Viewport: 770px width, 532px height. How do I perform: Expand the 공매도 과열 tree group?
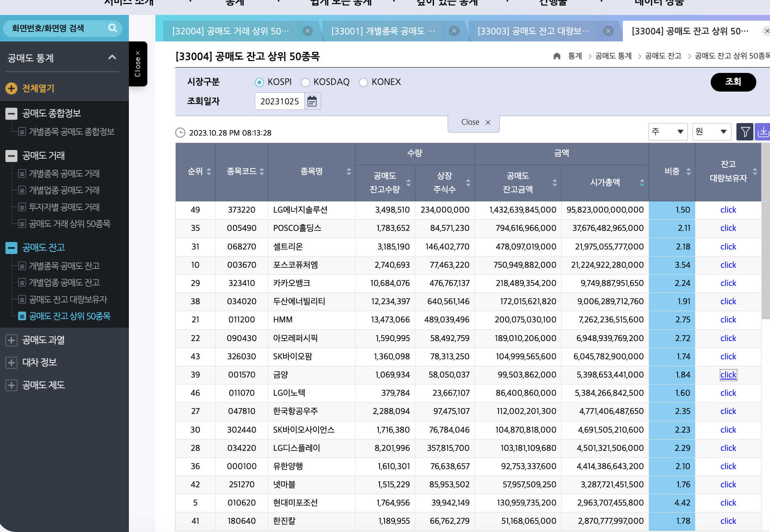tap(11, 340)
